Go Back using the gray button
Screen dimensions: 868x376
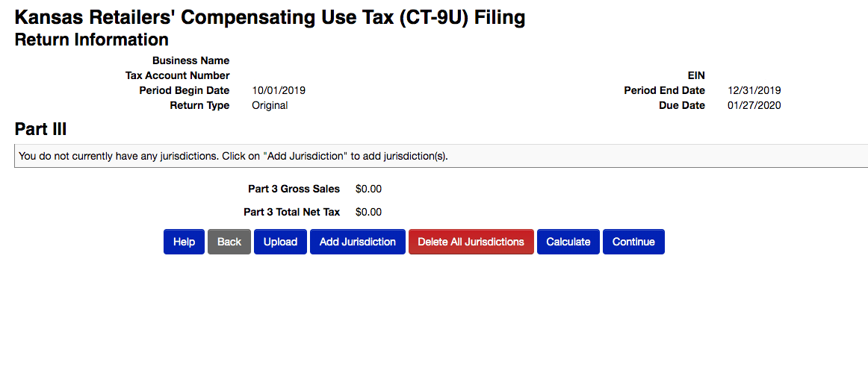(229, 242)
